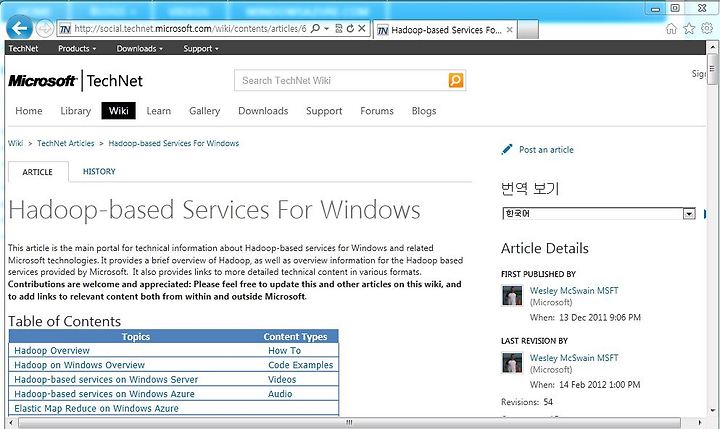Open Hadoop-based services on Windows Azure link
This screenshot has width=720, height=429.
[x=104, y=394]
